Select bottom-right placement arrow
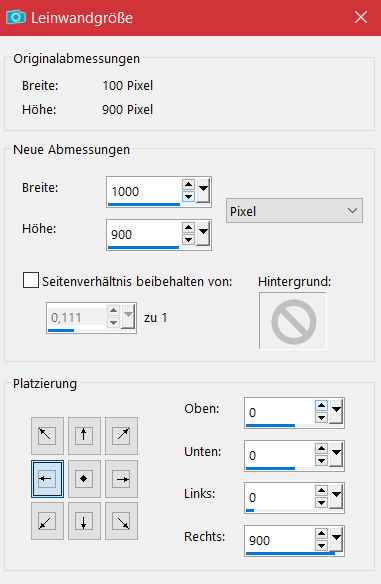 (x=121, y=521)
